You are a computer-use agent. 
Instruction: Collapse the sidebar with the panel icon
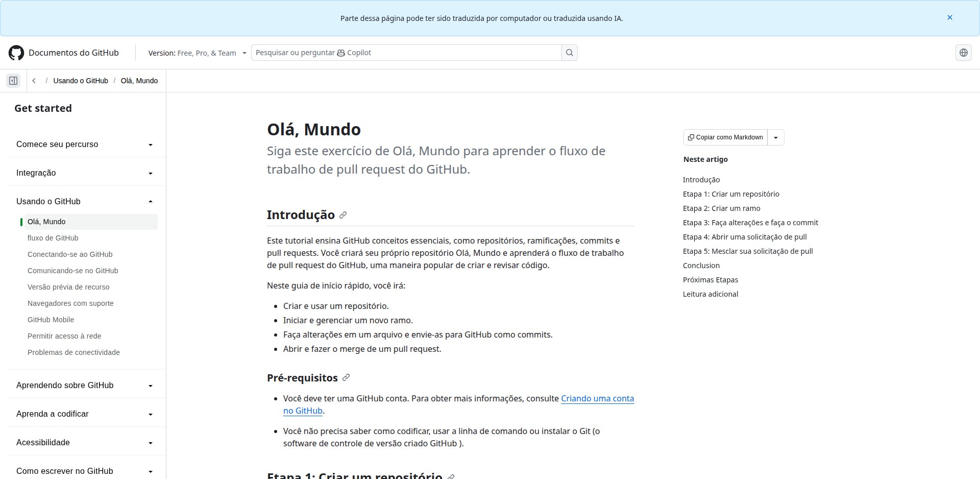tap(13, 81)
